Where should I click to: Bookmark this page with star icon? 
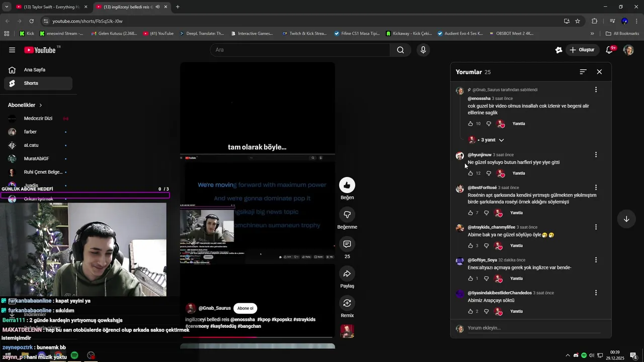pos(578,21)
